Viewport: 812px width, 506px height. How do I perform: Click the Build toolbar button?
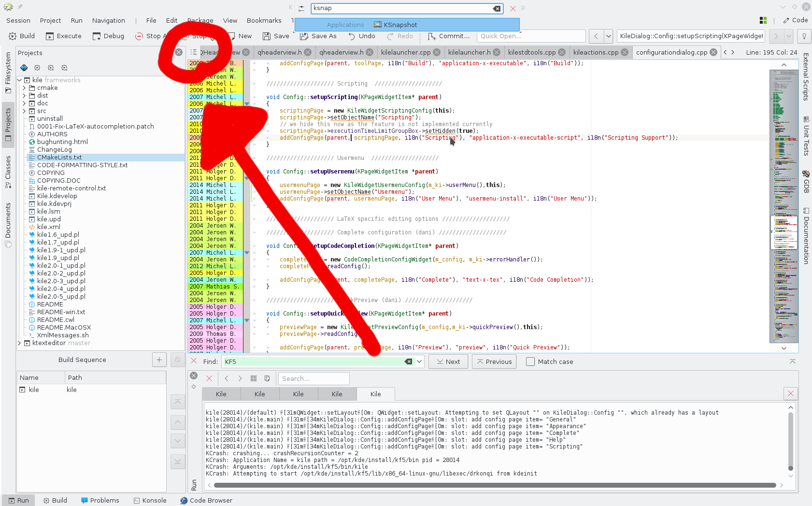[21, 36]
